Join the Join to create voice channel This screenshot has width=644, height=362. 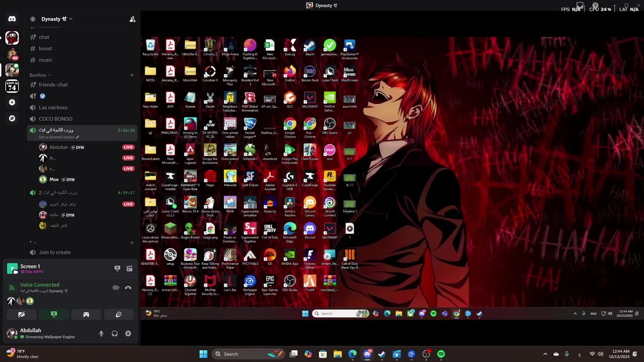[82, 252]
